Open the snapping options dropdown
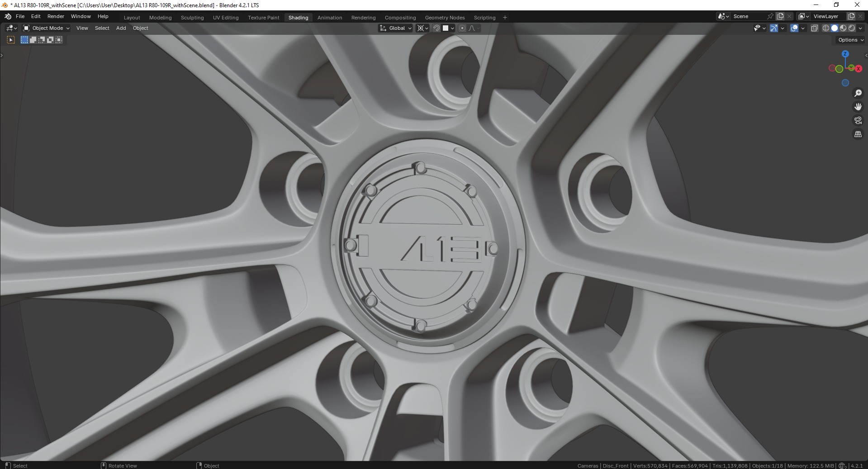 point(449,28)
